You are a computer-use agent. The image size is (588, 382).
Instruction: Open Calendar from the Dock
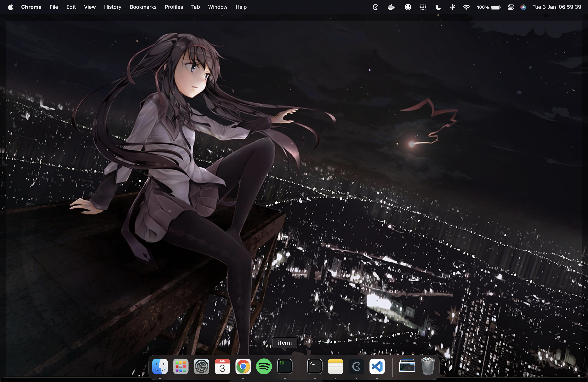point(222,366)
